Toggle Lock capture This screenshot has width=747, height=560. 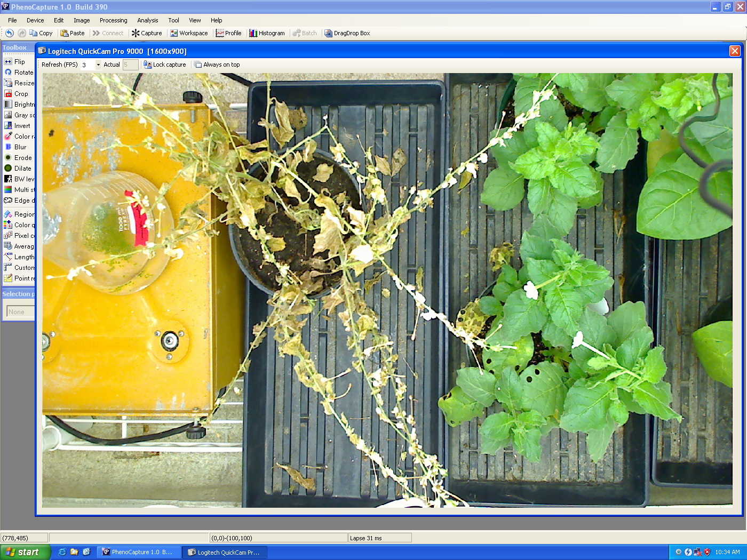click(165, 65)
